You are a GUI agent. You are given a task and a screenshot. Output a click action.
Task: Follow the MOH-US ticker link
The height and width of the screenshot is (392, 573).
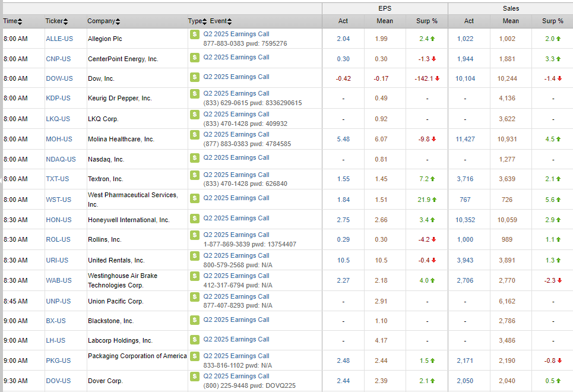[59, 140]
